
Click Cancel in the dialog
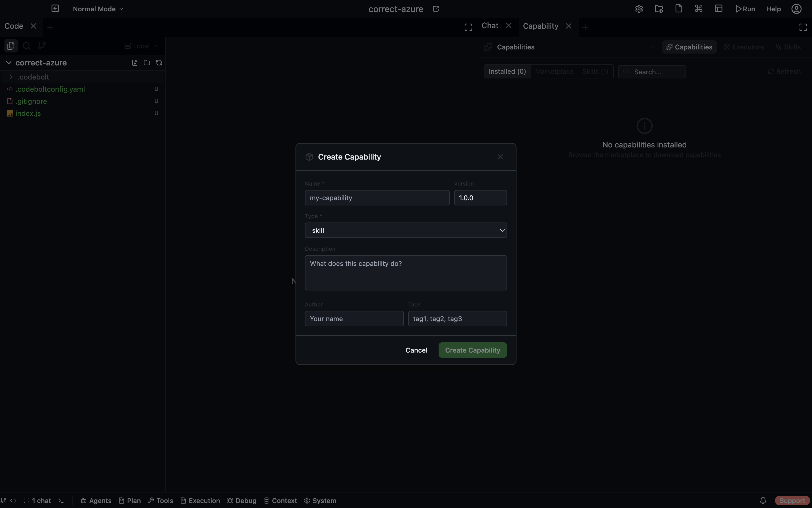[x=416, y=350]
